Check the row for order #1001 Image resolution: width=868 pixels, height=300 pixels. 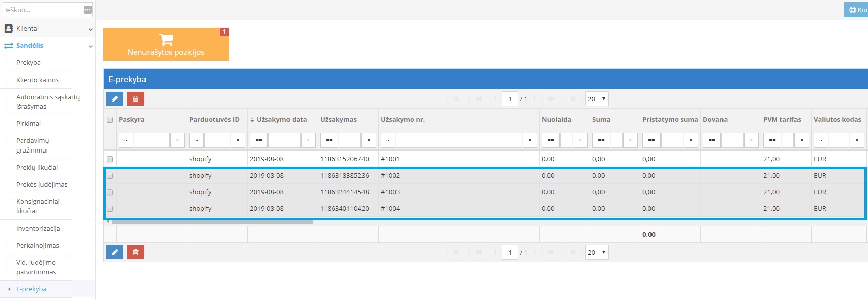click(x=110, y=159)
